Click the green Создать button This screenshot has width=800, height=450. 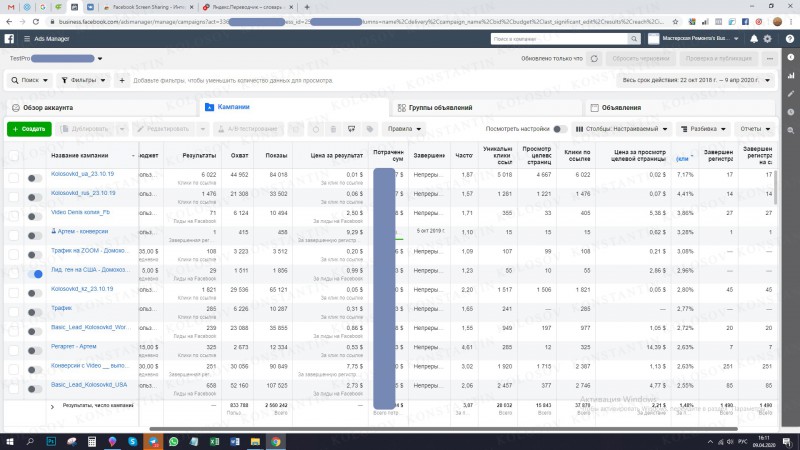point(29,129)
